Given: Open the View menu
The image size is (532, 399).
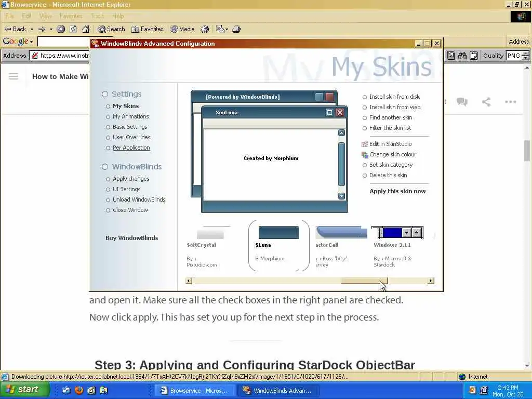Looking at the screenshot, I should click(46, 16).
